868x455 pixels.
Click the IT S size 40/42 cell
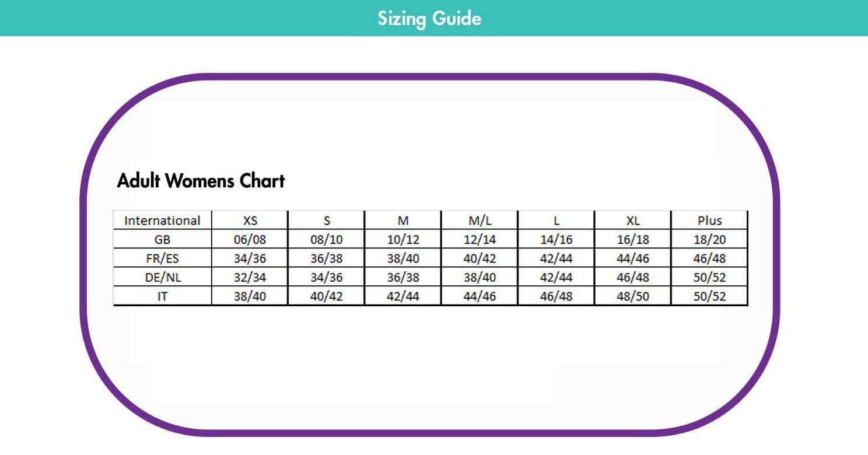[x=327, y=296]
